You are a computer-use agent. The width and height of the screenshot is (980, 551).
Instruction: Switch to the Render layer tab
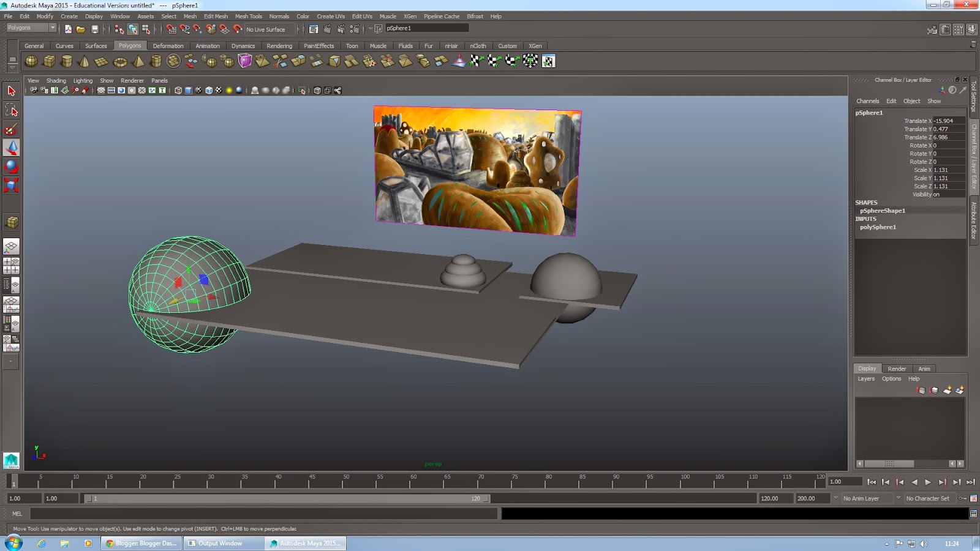(x=897, y=369)
